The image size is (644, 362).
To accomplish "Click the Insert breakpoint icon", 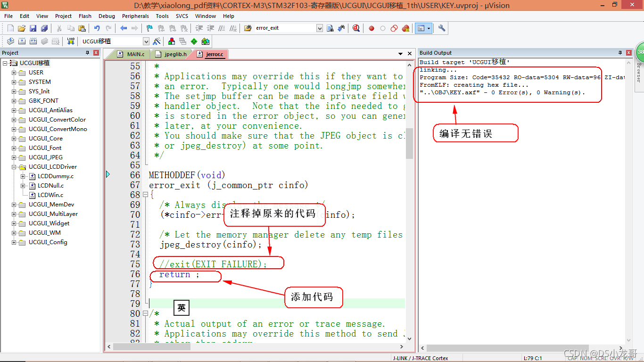I will (x=371, y=28).
